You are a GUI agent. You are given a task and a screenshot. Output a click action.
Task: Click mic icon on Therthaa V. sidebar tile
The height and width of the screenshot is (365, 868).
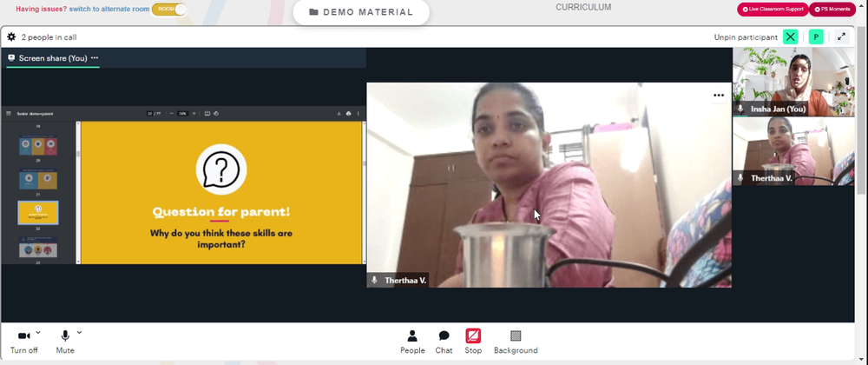click(740, 178)
